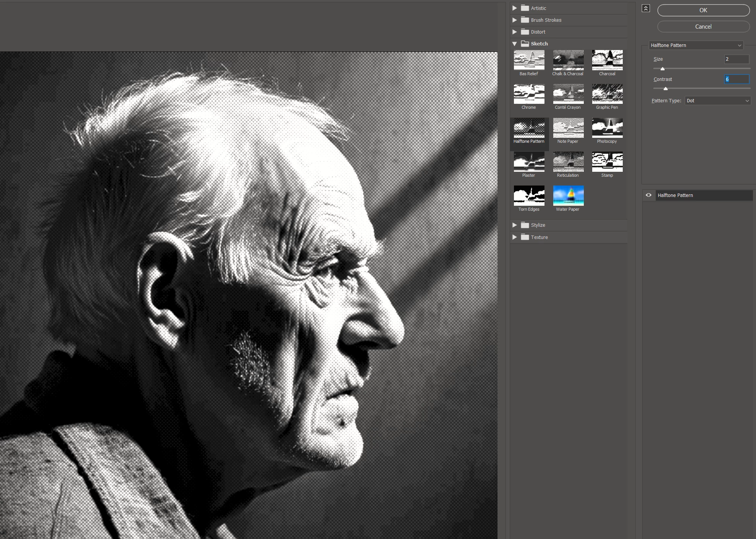Cancel the filter gallery dialog
756x539 pixels.
coord(703,27)
